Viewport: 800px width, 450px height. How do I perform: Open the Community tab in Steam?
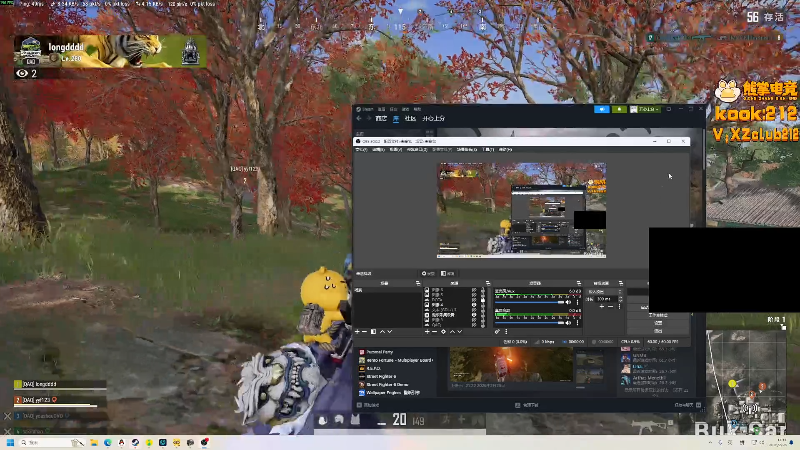410,118
